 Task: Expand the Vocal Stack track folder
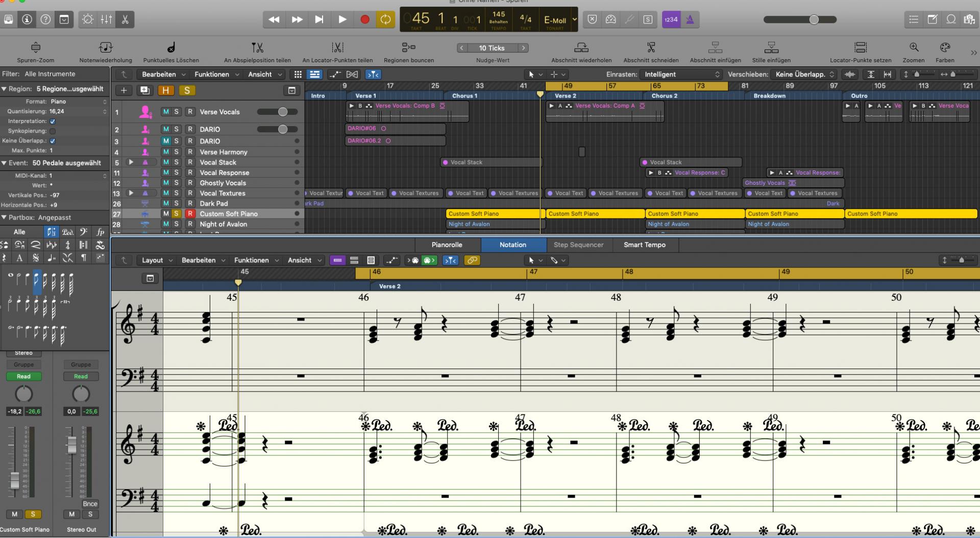point(131,162)
